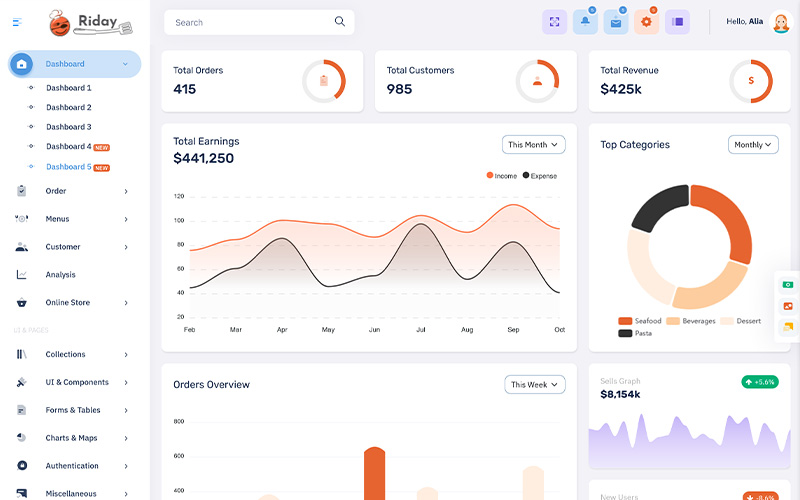Expand the Online Store chevron

126,303
